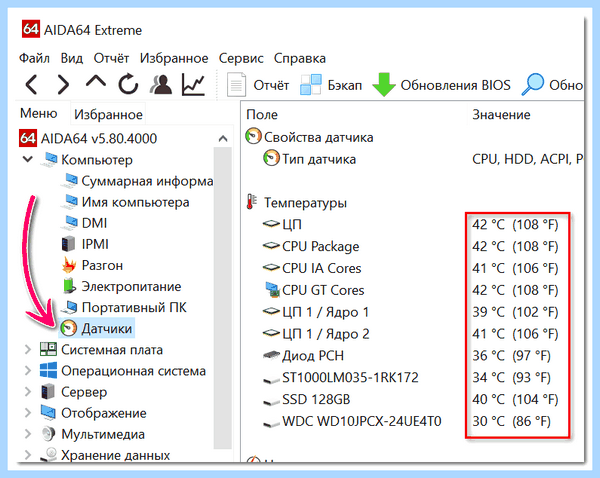Expand the Сервер tree node

[28, 392]
